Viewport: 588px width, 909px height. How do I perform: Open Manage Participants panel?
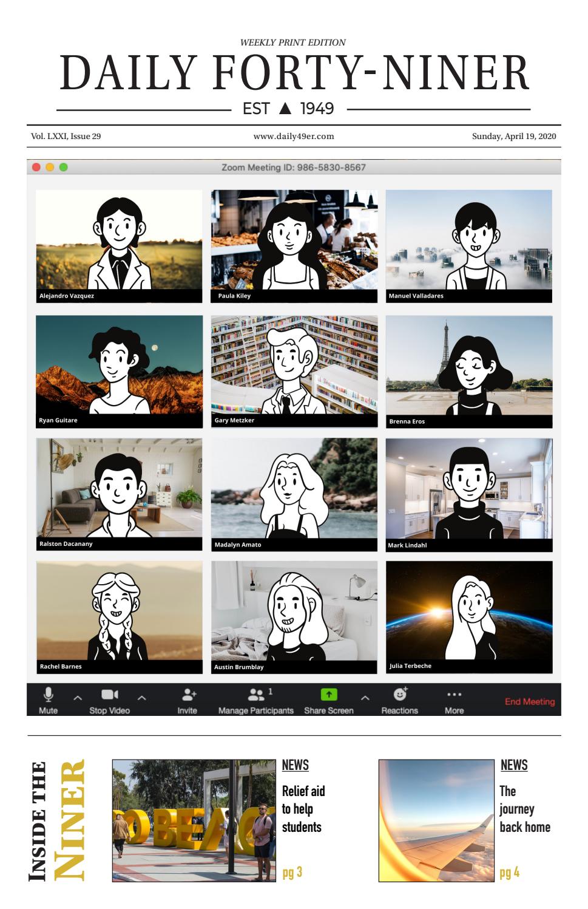257,695
